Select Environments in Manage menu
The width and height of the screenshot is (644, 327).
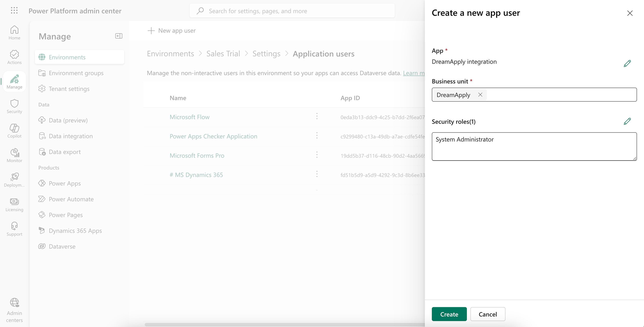coord(80,57)
